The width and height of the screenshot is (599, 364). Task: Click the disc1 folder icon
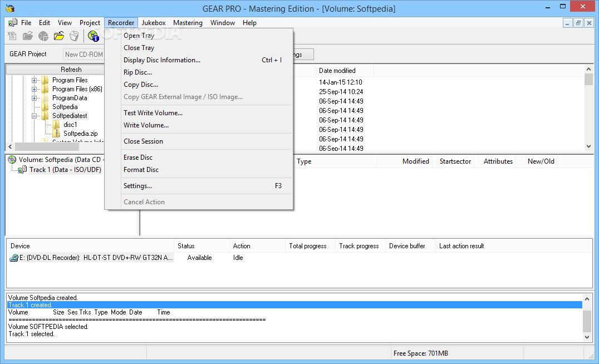click(x=56, y=125)
